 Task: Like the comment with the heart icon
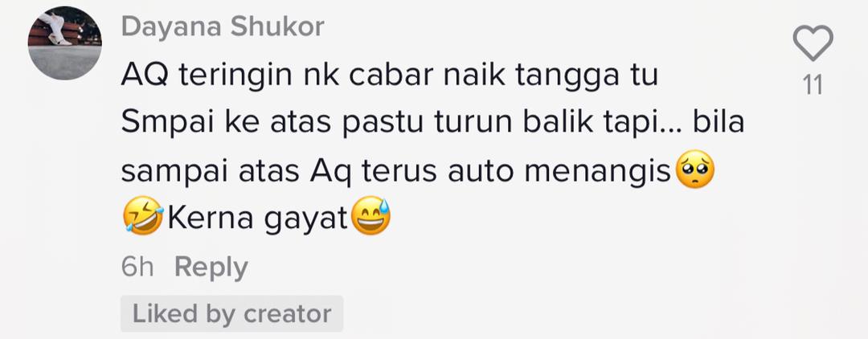pyautogui.click(x=813, y=43)
